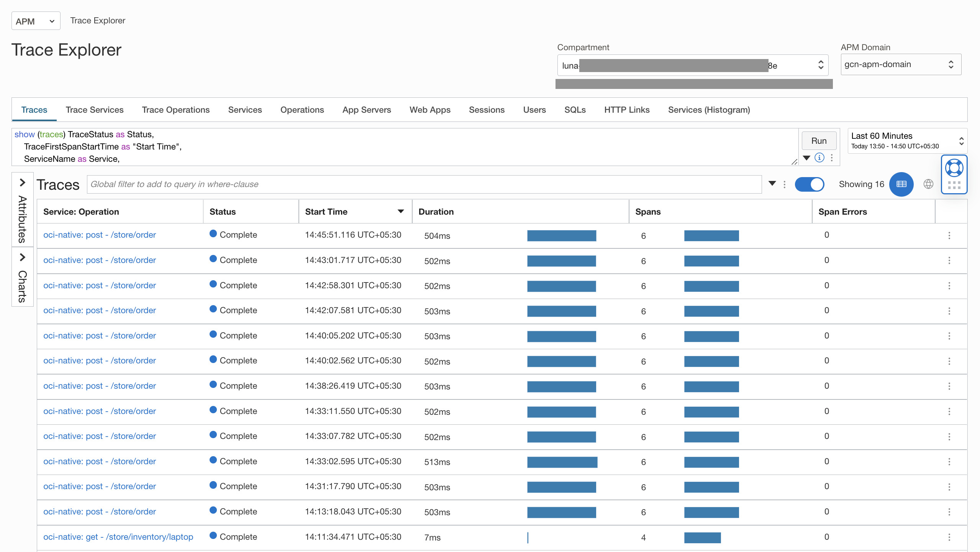Open row actions for 14:33:02.595 trace
980x552 pixels.
949,462
